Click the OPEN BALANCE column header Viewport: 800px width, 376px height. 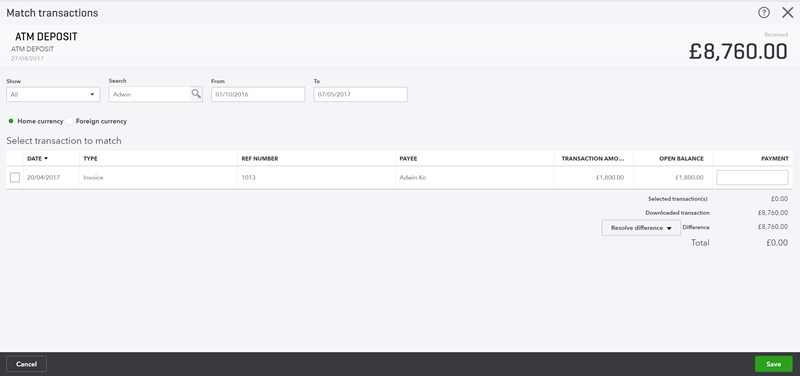point(681,159)
